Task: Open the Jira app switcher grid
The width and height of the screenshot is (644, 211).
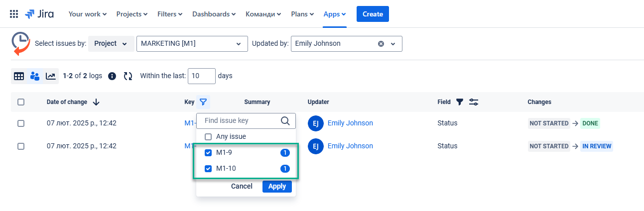Action: pos(14,14)
